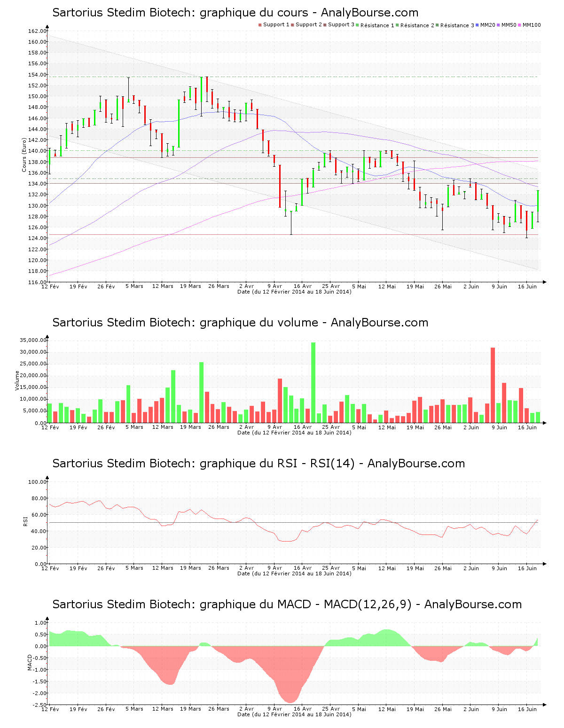Click the MM20 legend color swatch

click(478, 25)
